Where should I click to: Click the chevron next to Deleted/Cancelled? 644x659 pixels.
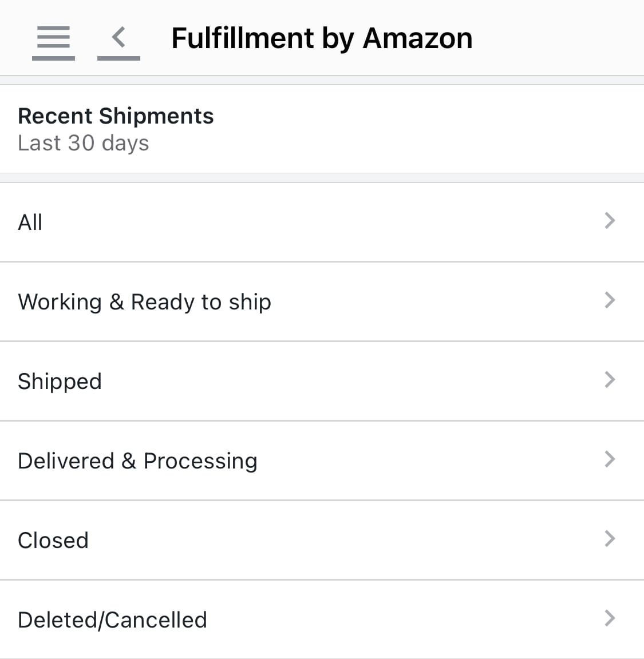[x=610, y=618]
